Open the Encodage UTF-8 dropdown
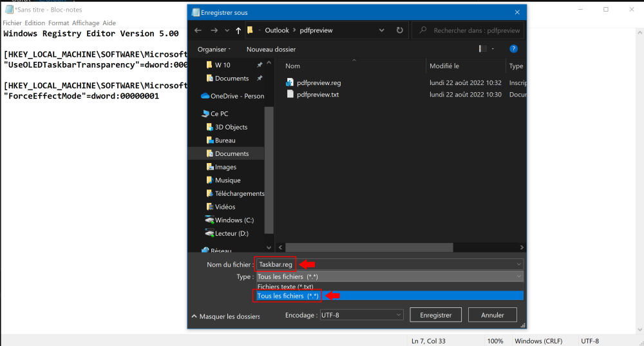644x346 pixels. pos(361,315)
